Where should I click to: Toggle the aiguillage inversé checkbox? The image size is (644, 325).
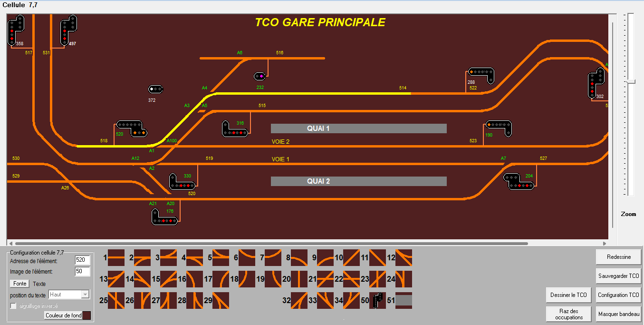13,305
